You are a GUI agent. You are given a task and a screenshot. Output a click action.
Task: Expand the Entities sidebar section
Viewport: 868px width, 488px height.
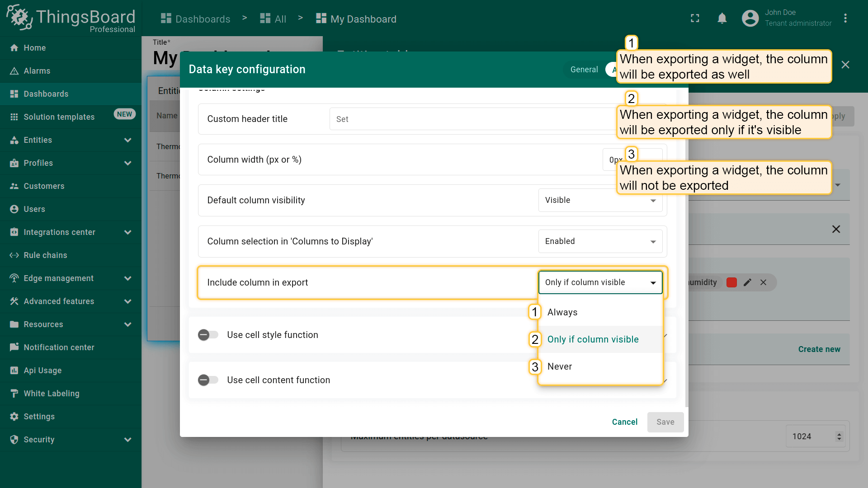click(x=127, y=140)
